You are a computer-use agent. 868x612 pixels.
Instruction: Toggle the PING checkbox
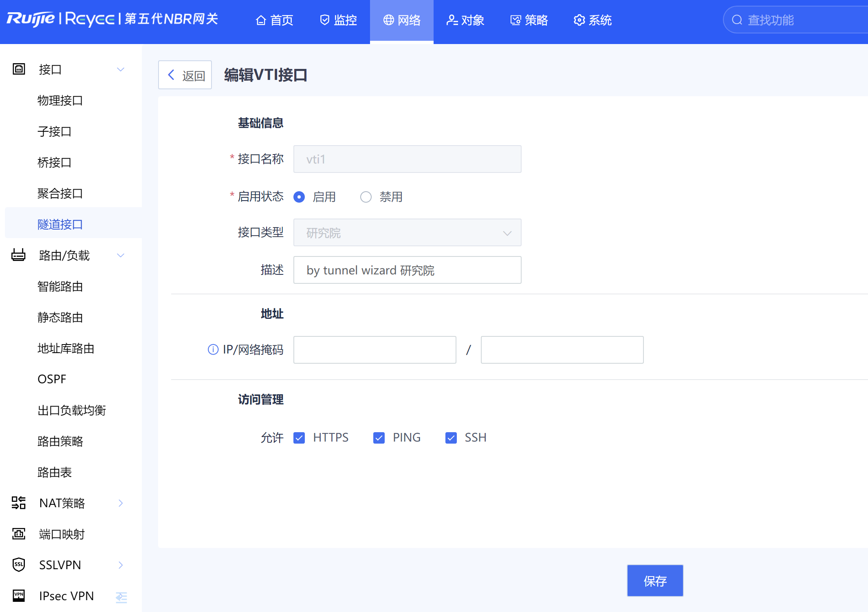click(379, 437)
